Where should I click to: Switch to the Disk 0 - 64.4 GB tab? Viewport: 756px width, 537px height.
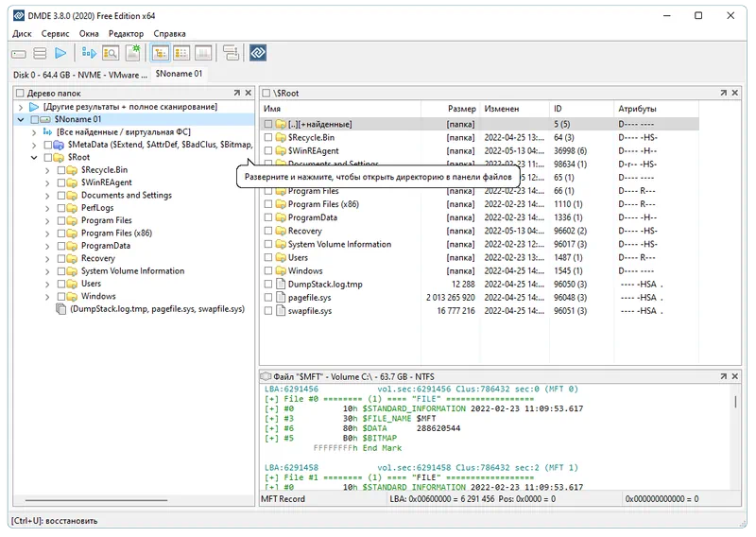[x=79, y=74]
